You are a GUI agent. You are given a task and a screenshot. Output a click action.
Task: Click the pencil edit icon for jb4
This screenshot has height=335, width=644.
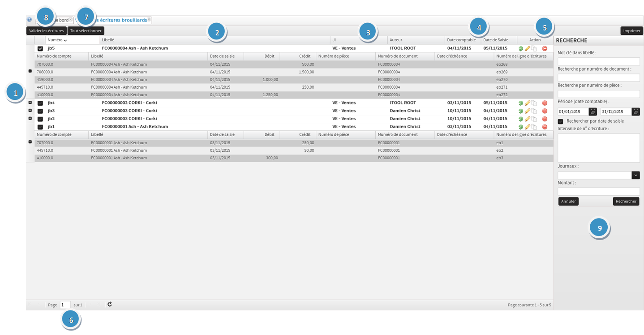point(528,103)
